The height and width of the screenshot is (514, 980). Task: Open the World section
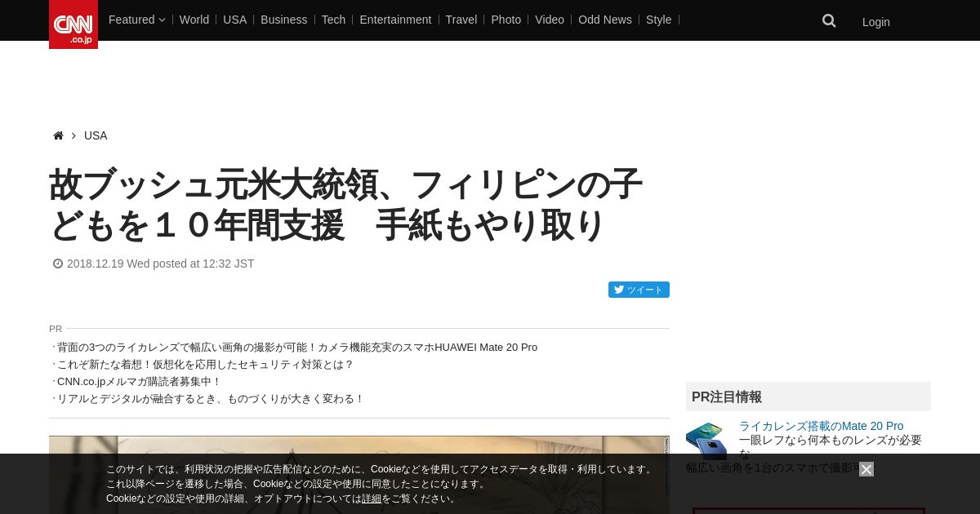(194, 20)
